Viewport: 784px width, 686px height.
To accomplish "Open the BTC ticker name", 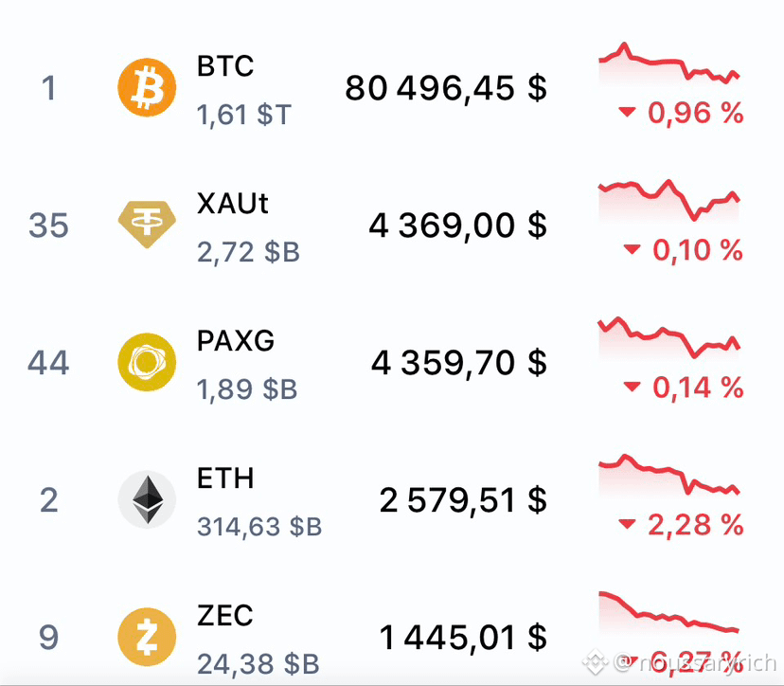I will point(225,66).
